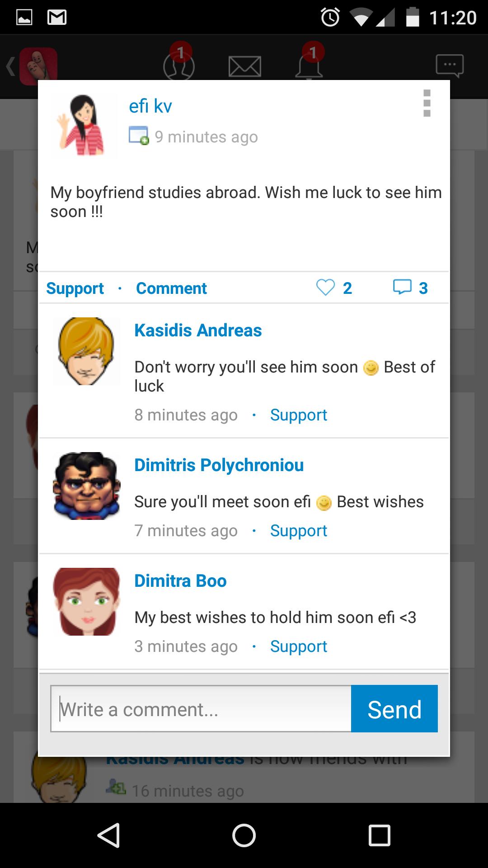Support Kasidis Andreas's comment
Image resolution: width=488 pixels, height=868 pixels.
tap(298, 415)
